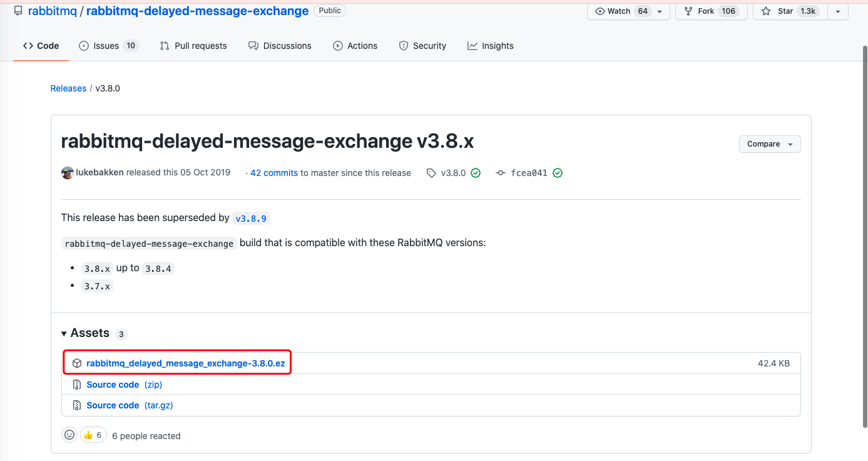Click the Watch count 64
The image size is (868, 461).
coord(642,11)
